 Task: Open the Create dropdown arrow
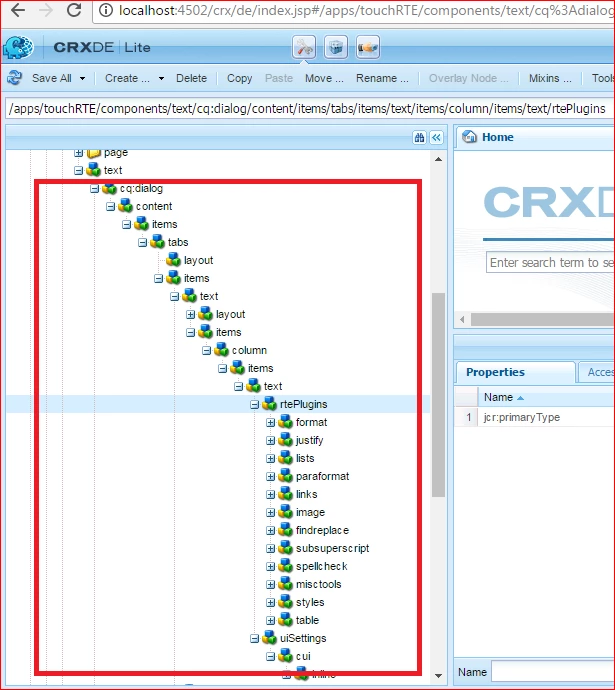coord(161,78)
